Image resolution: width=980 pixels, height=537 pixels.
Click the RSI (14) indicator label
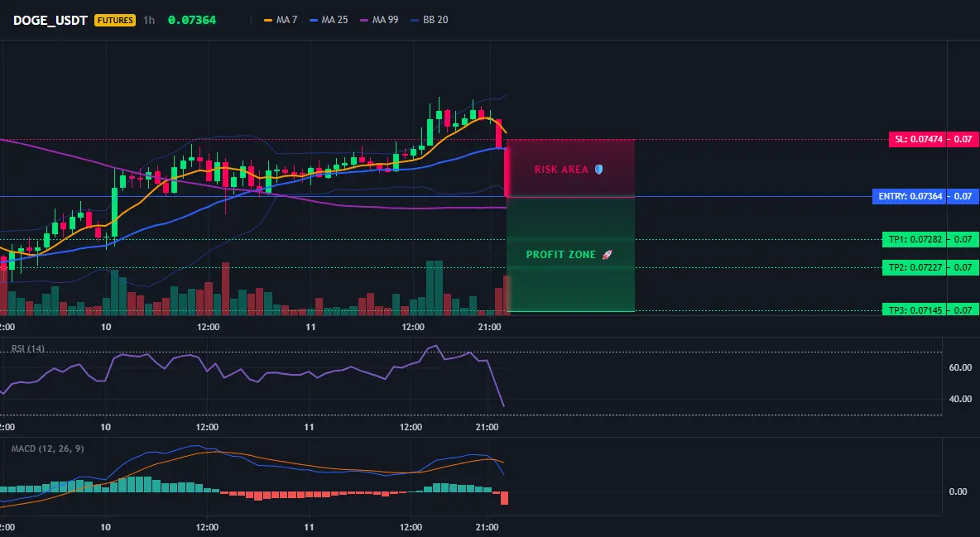pyautogui.click(x=28, y=349)
